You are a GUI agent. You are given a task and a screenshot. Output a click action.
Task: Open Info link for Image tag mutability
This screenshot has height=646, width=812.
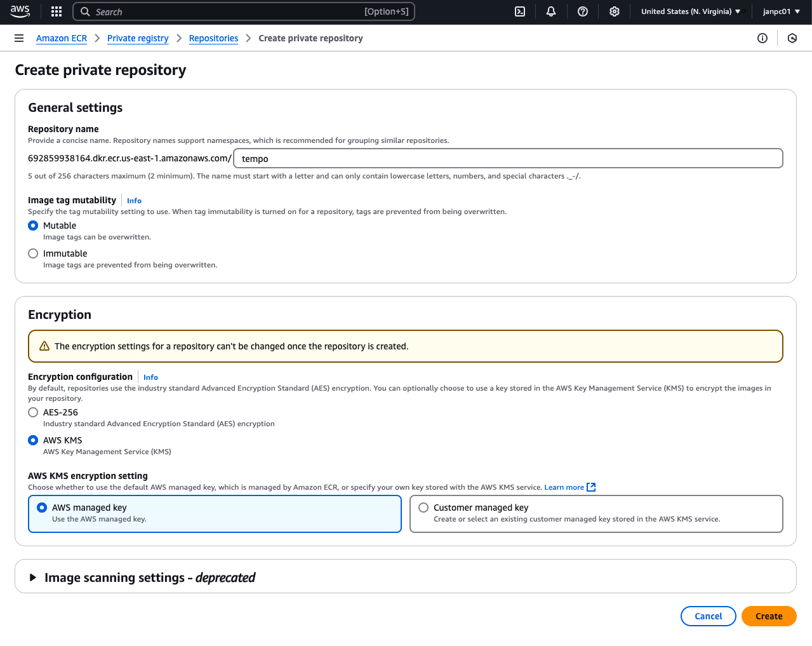pyautogui.click(x=134, y=201)
